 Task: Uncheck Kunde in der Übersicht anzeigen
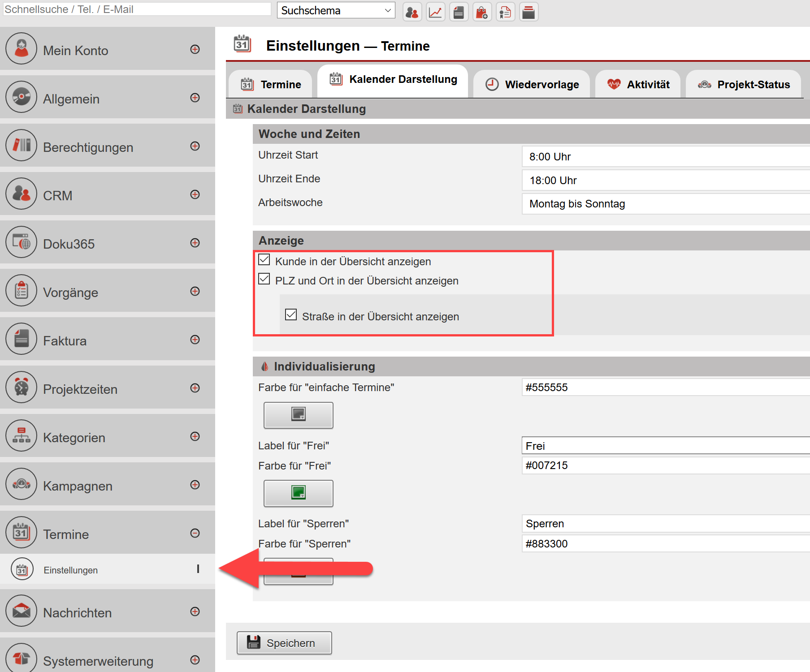pos(264,260)
